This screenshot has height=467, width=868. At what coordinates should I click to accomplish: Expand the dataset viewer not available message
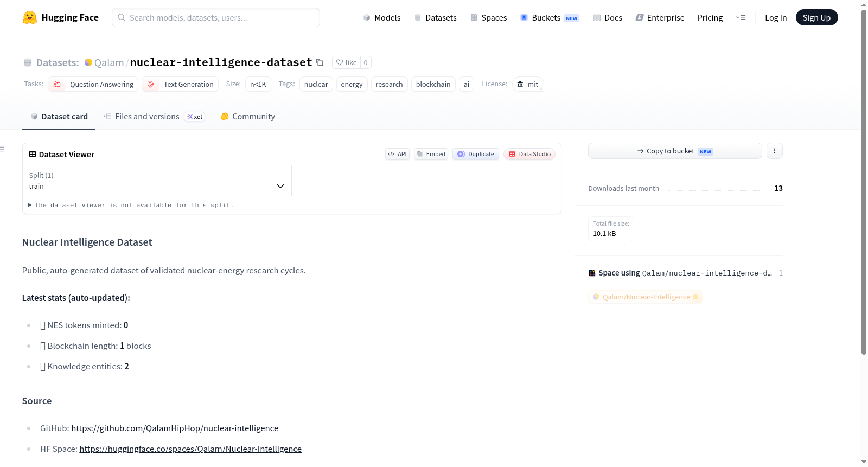pyautogui.click(x=131, y=205)
